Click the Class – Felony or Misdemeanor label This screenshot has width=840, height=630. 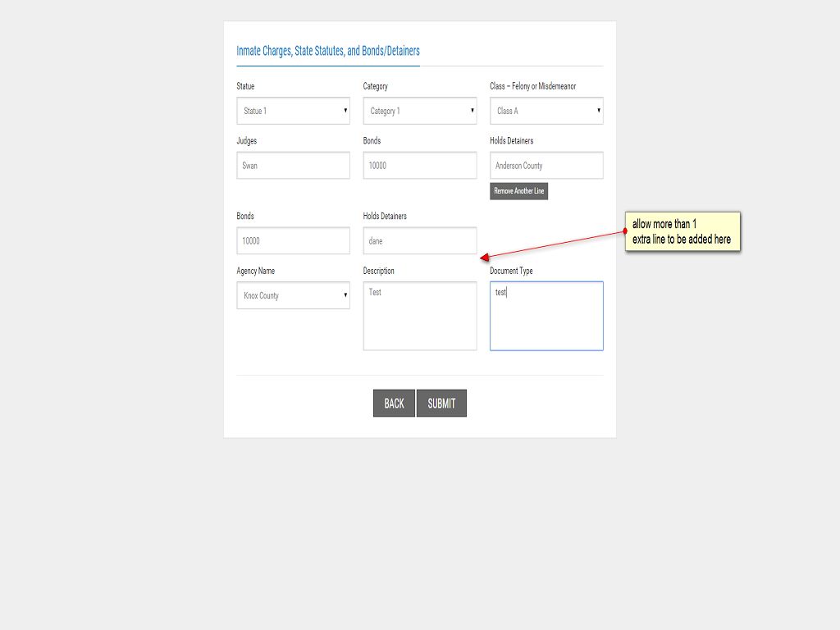click(x=532, y=86)
